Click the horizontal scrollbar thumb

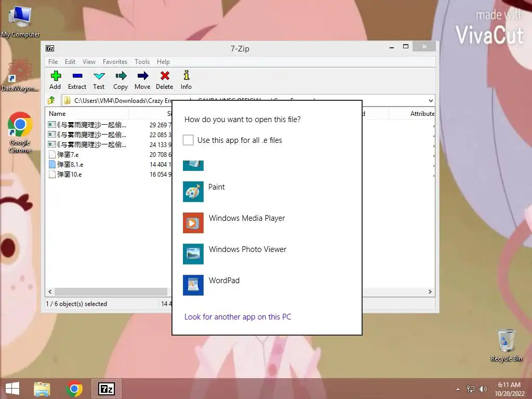point(111,292)
